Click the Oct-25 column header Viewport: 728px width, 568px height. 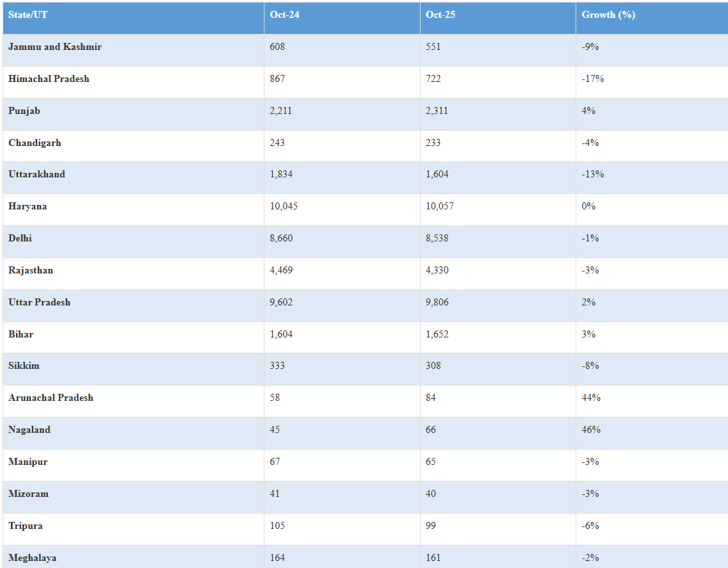click(x=441, y=15)
